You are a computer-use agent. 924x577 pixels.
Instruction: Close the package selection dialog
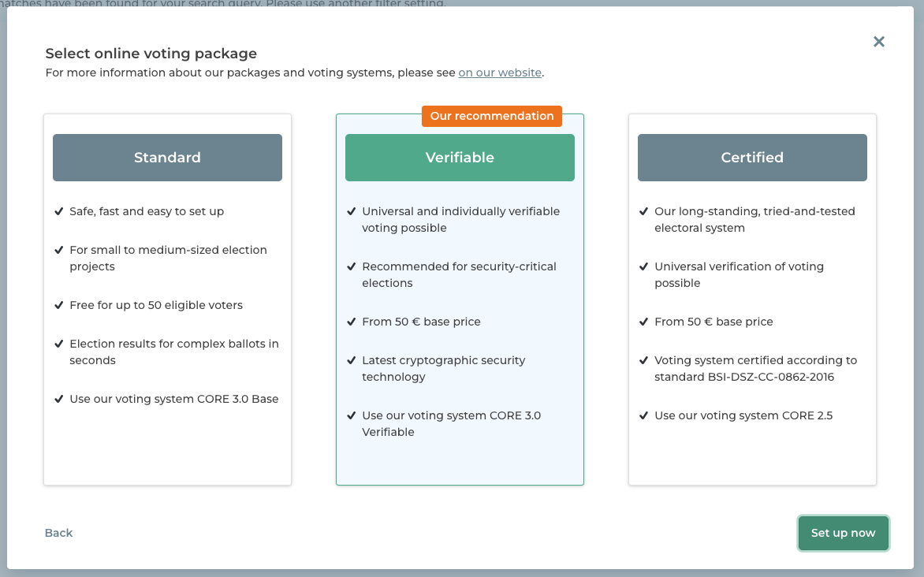tap(879, 42)
